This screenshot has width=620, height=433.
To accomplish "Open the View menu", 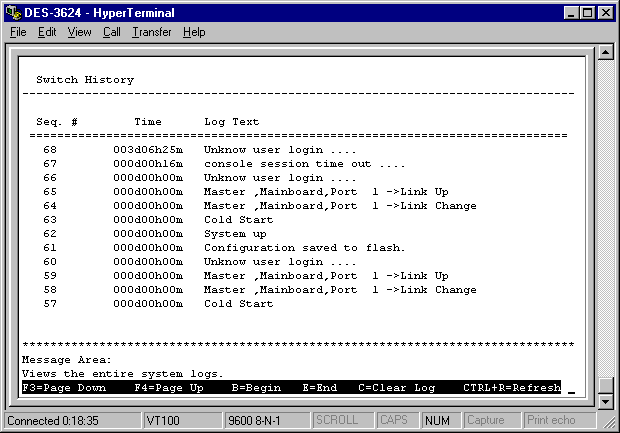I will coord(79,32).
